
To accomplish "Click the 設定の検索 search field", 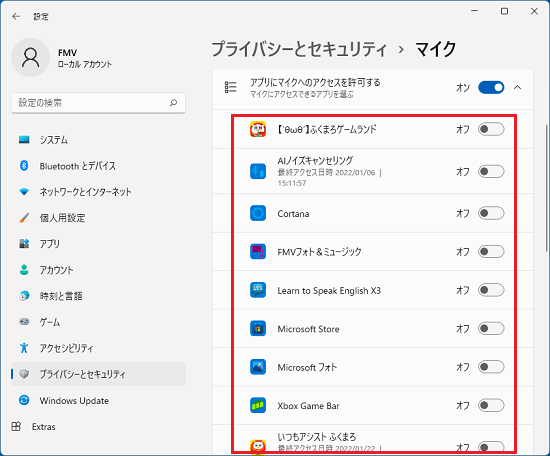I will click(98, 103).
